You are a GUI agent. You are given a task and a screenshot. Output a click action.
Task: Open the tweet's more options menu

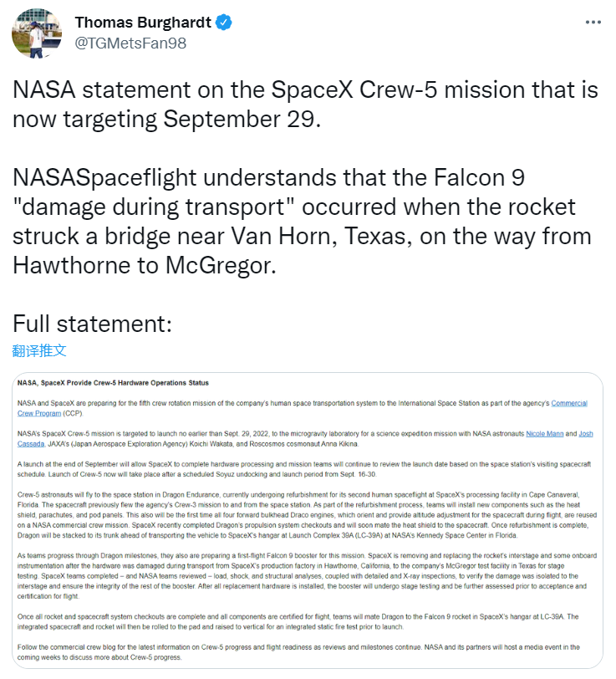point(592,23)
